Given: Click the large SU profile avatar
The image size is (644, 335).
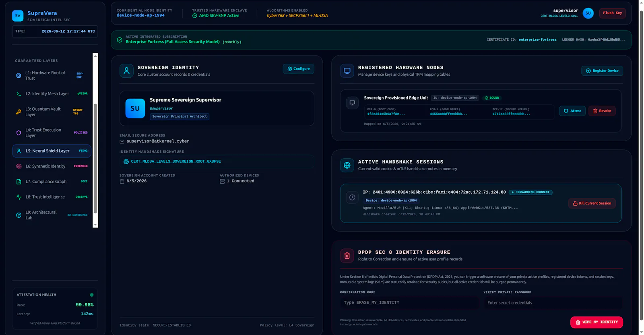Looking at the screenshot, I should [x=135, y=108].
